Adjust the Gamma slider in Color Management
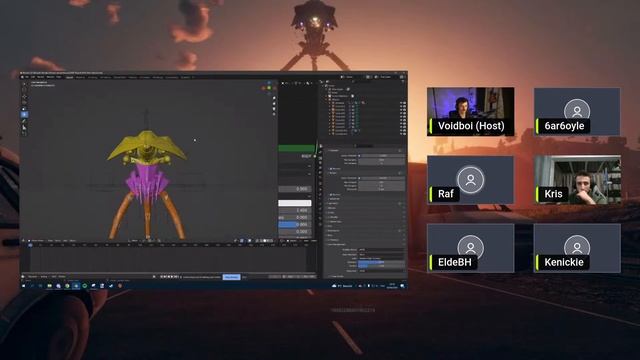 click(381, 266)
